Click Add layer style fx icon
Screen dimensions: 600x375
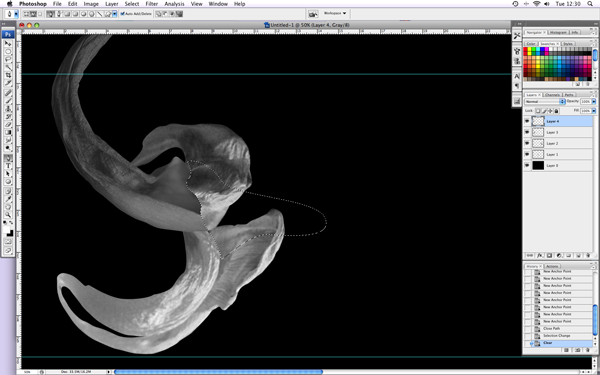point(540,255)
